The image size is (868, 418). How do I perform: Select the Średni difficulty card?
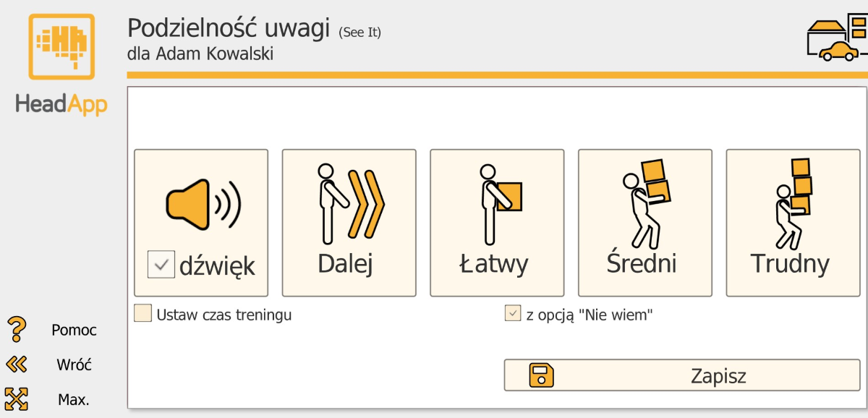coord(644,222)
